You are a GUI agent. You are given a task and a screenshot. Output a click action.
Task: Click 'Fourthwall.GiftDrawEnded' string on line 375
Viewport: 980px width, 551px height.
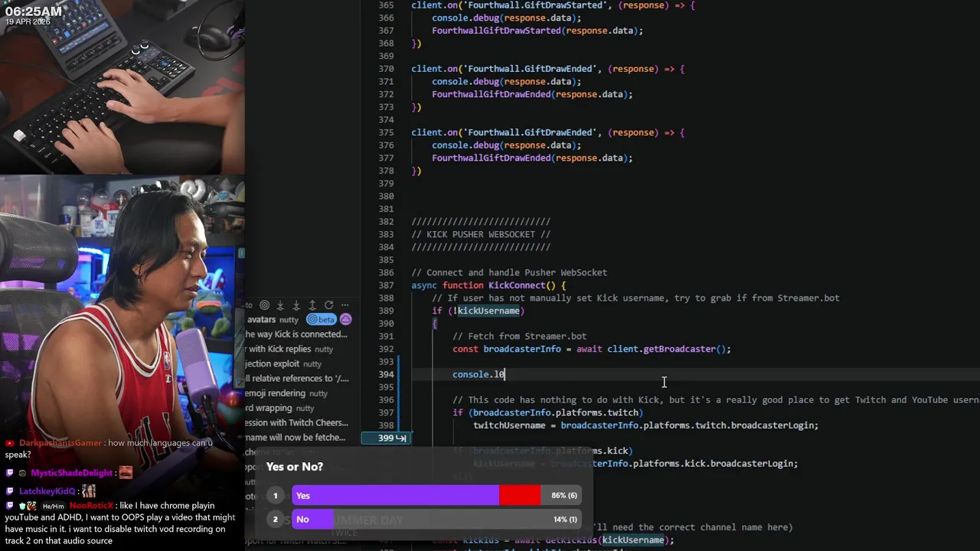[x=530, y=132]
